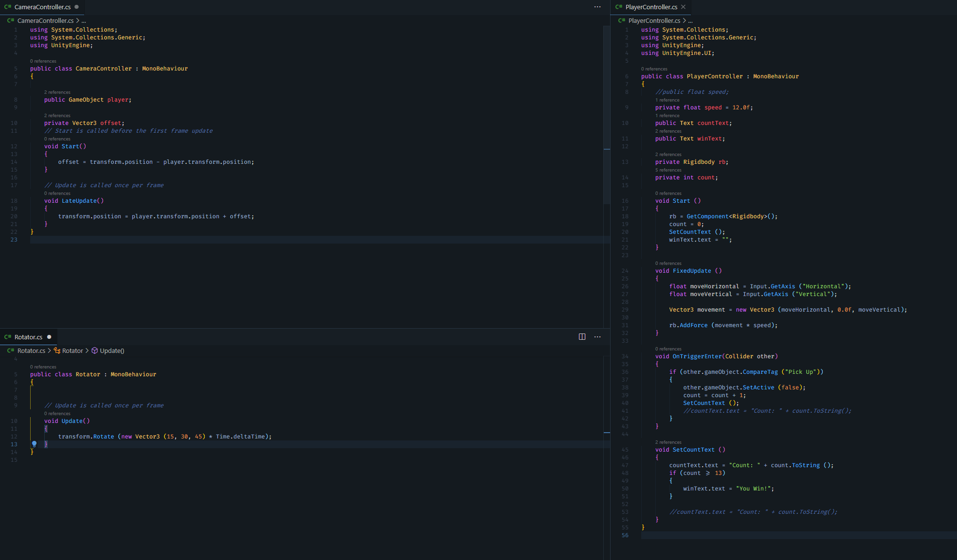This screenshot has width=957, height=560.
Task: Click unsaved dot on CameraController.cs tab
Action: click(x=76, y=7)
